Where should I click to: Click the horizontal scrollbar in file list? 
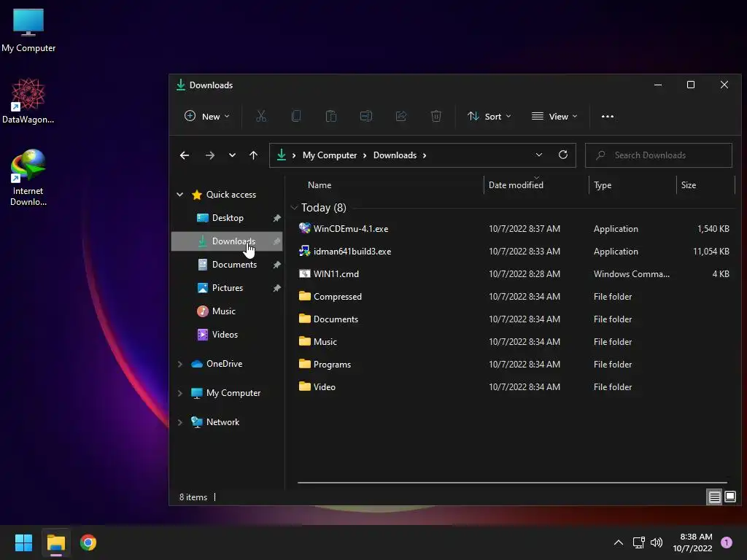pyautogui.click(x=512, y=483)
